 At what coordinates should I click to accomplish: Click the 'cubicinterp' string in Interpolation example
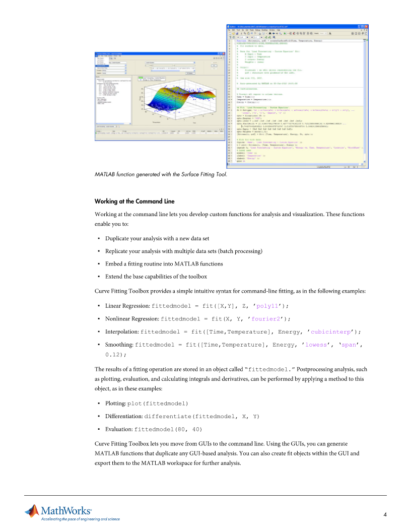click(x=330, y=332)
